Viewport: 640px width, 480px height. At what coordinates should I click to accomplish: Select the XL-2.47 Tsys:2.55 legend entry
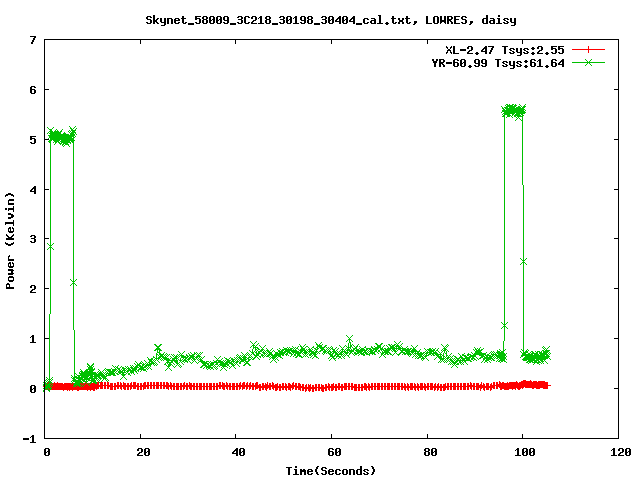504,50
